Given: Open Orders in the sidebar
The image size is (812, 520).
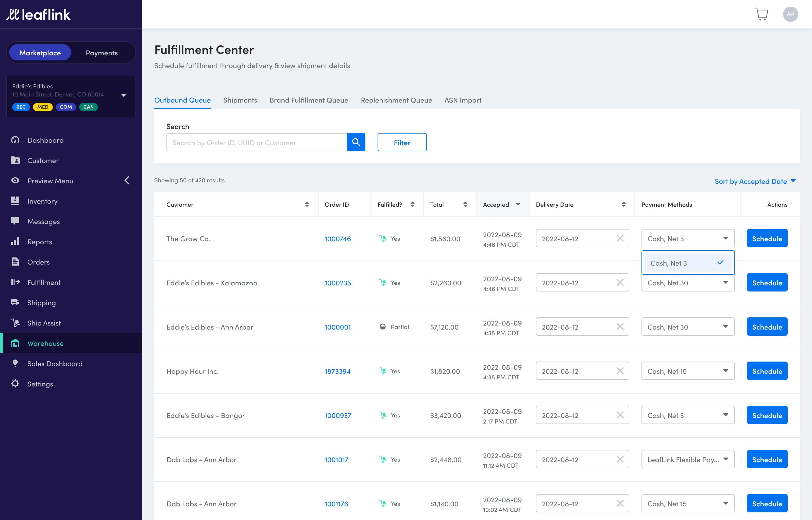Looking at the screenshot, I should (71, 262).
